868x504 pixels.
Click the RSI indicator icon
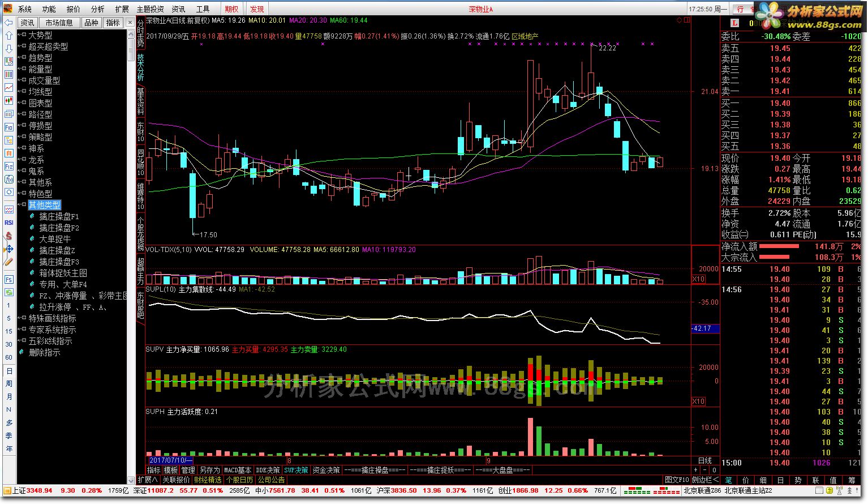click(8, 223)
